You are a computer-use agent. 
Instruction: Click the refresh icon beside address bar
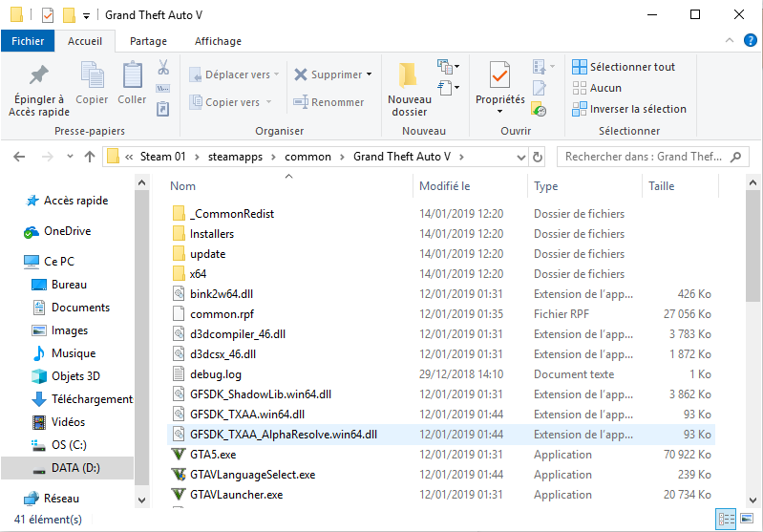tap(538, 157)
